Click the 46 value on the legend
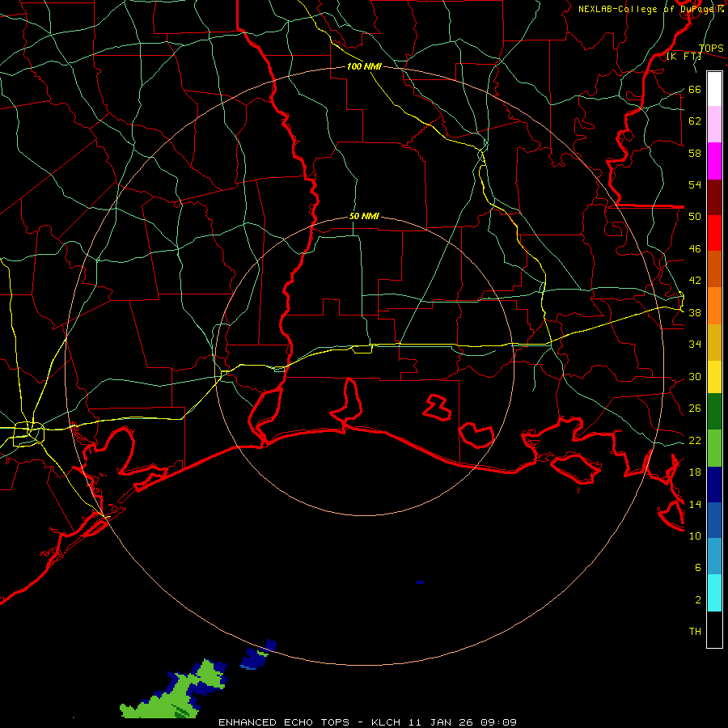This screenshot has width=728, height=728. (x=695, y=249)
